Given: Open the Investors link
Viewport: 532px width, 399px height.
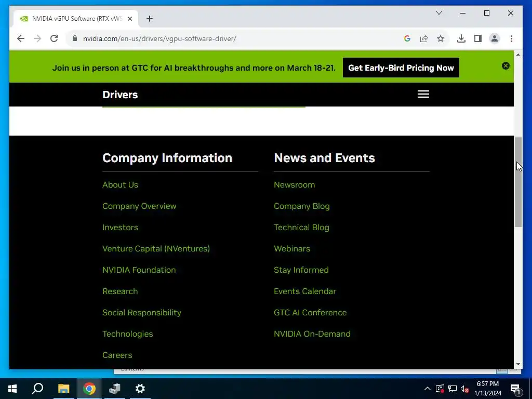Looking at the screenshot, I should 120,228.
